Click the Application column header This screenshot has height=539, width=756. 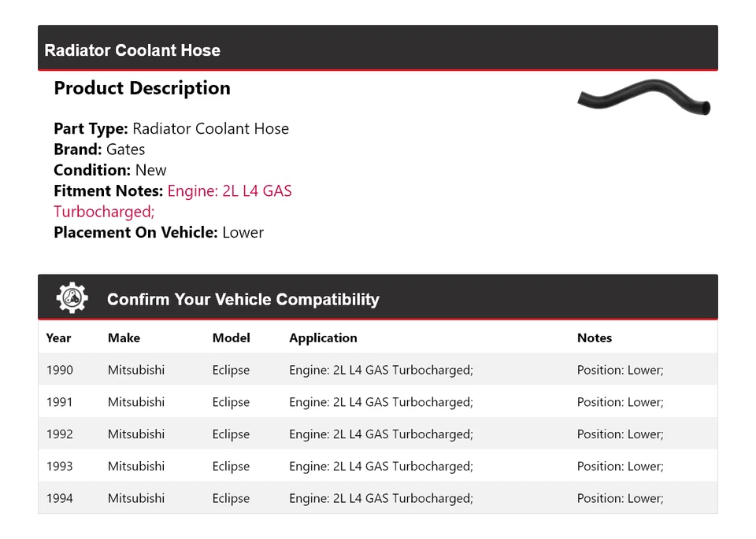coord(323,338)
